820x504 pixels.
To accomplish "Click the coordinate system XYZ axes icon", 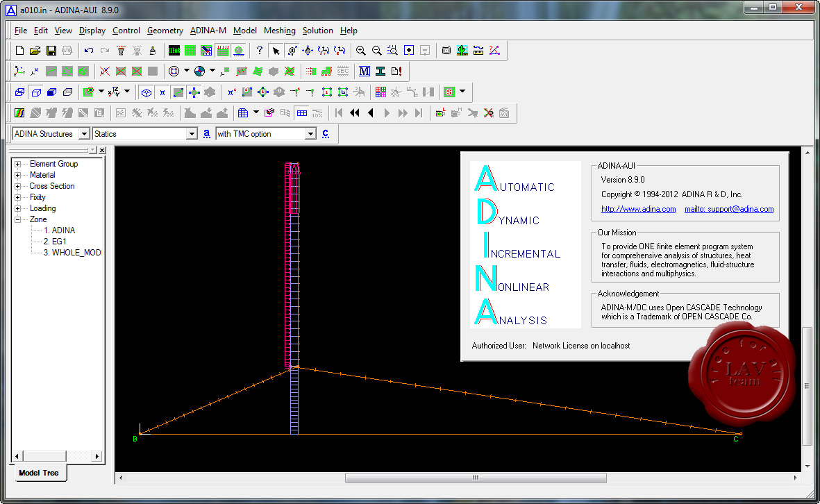I will point(19,71).
